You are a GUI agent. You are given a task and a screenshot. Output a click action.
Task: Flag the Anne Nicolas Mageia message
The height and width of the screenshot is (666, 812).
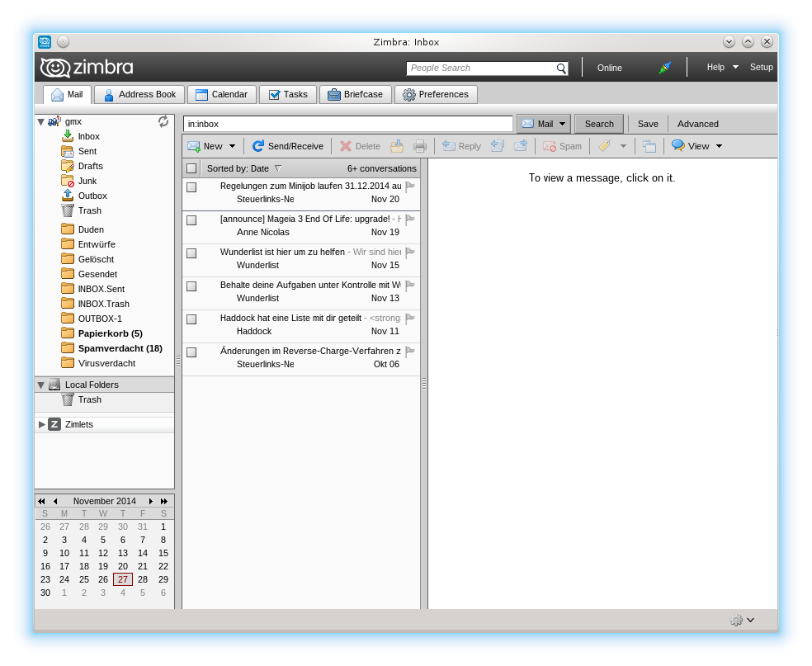click(x=410, y=220)
